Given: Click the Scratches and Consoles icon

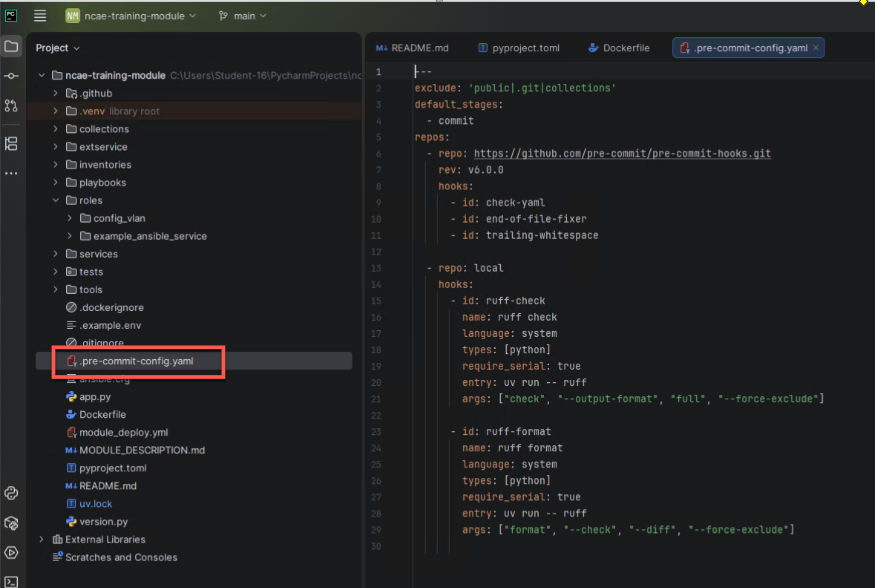Looking at the screenshot, I should pyautogui.click(x=57, y=557).
